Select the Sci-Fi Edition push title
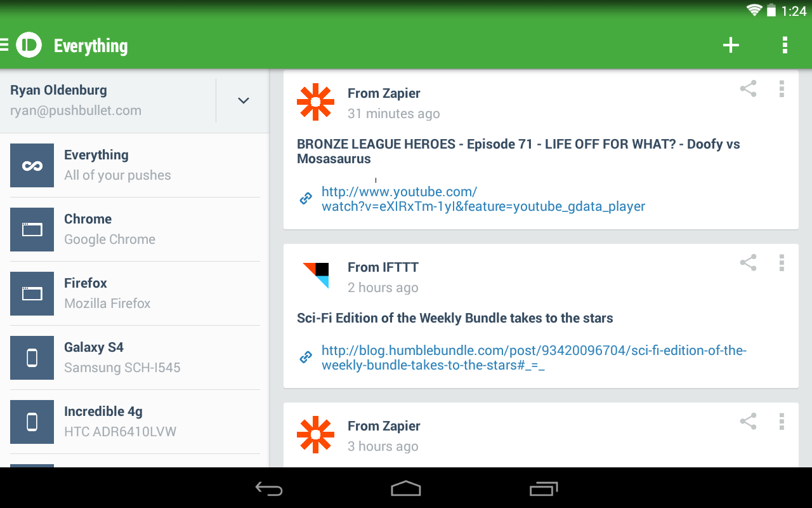Image resolution: width=812 pixels, height=508 pixels. [455, 318]
